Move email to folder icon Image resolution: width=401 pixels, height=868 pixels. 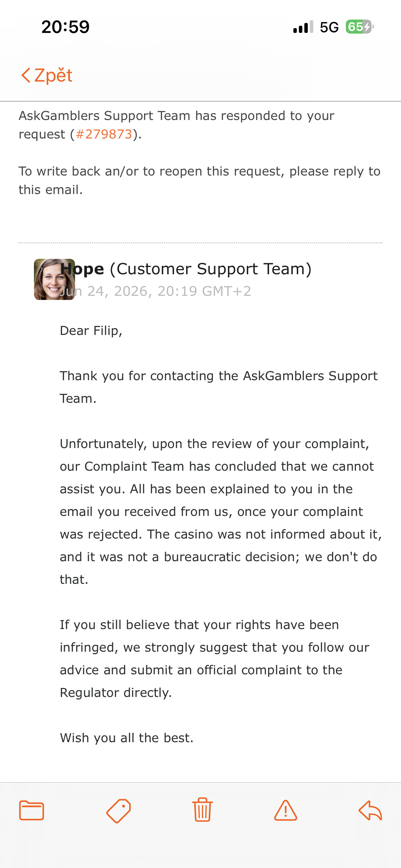pos(32,810)
